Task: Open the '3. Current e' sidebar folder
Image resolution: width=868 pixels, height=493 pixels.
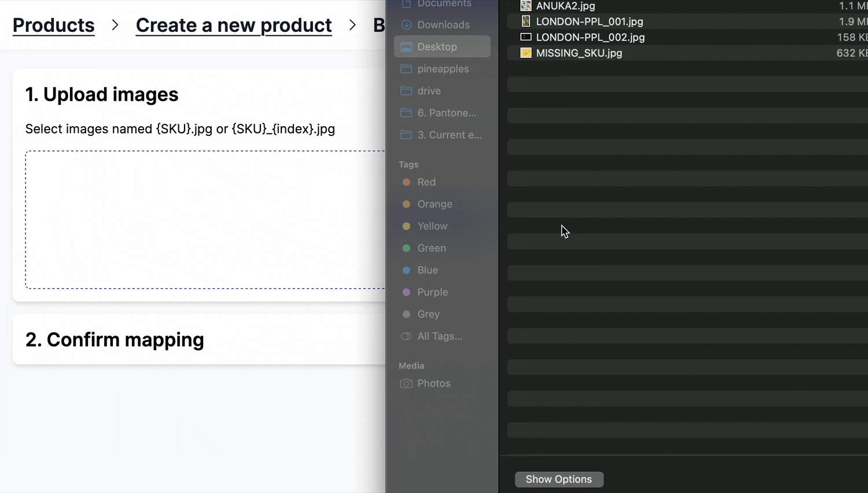Action: click(x=449, y=135)
